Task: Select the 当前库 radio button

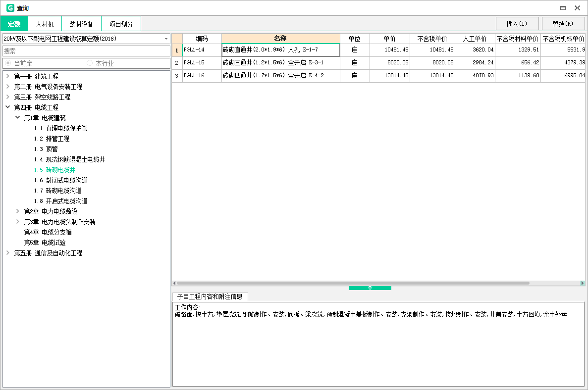Action: point(8,63)
